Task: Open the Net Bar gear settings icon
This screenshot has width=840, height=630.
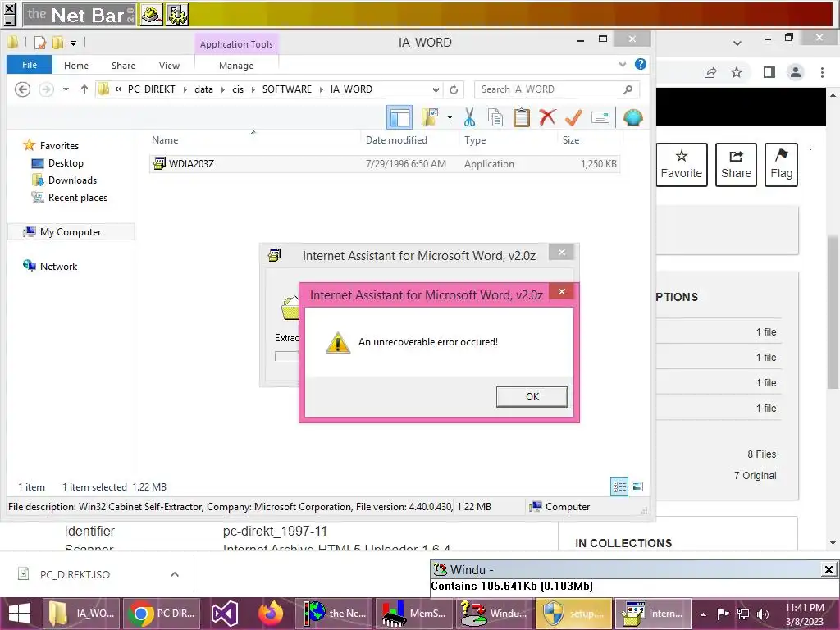Action: coord(177,15)
